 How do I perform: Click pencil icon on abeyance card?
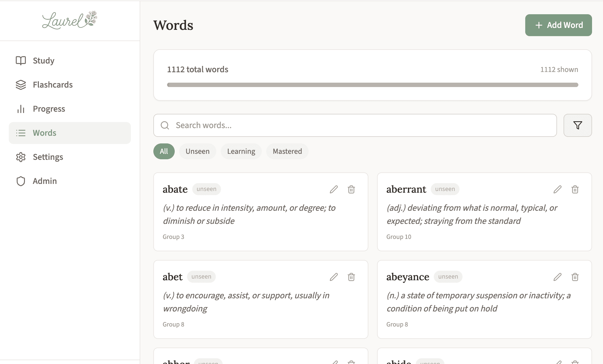point(557,277)
